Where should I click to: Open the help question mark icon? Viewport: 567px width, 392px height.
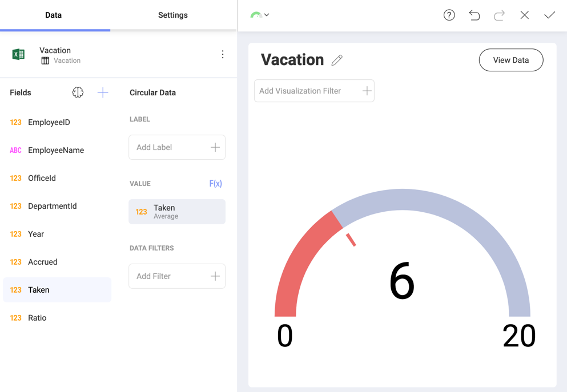click(x=449, y=15)
